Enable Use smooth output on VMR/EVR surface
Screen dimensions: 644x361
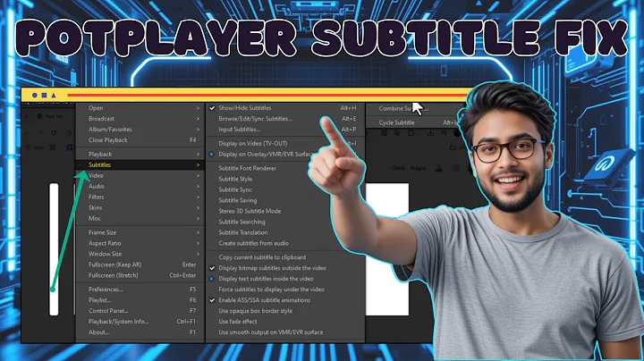[x=271, y=332]
